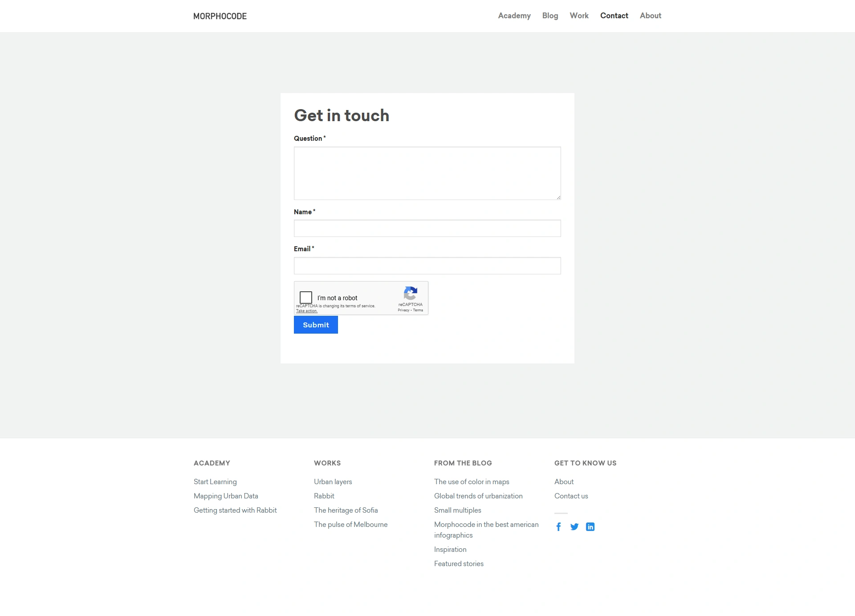The height and width of the screenshot is (616, 855).
Task: Focus the Email input field
Action: coord(427,266)
